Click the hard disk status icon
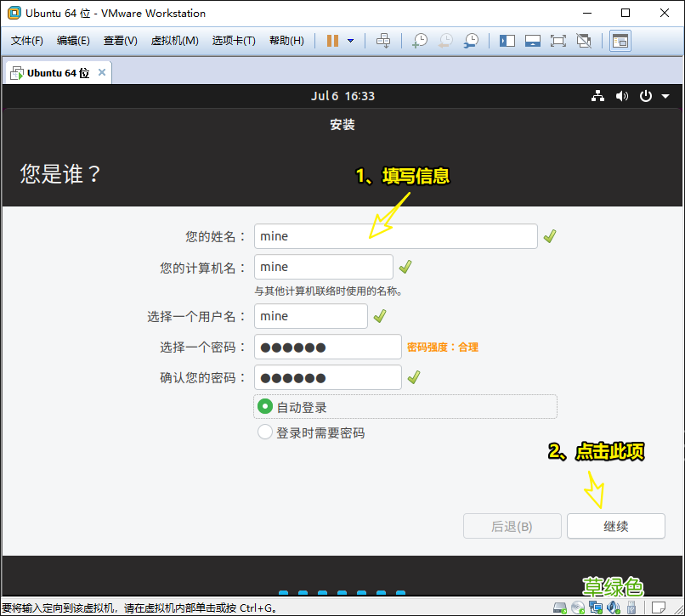Screen dimensions: 685x616 (x=560, y=608)
